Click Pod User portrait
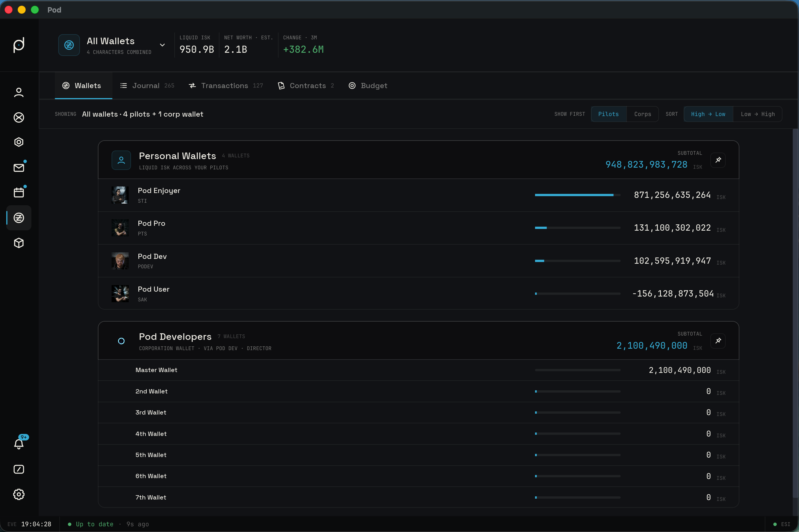The width and height of the screenshot is (799, 532). pos(120,293)
